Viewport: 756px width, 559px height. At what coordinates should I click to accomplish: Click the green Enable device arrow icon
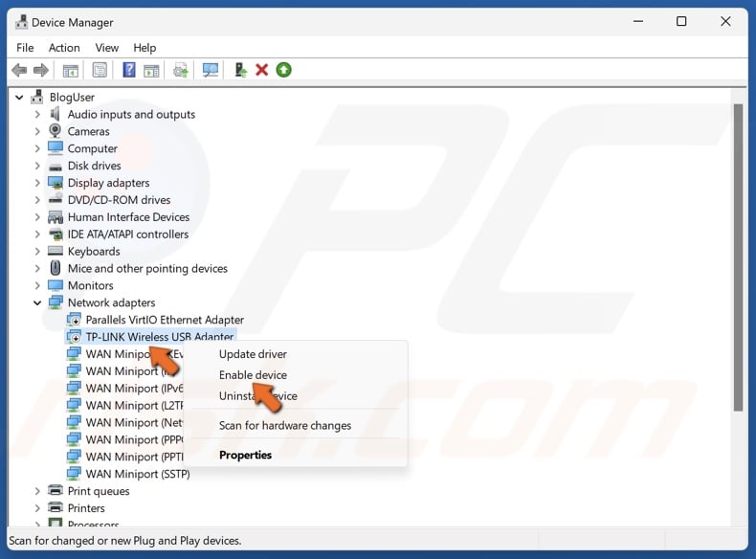284,70
